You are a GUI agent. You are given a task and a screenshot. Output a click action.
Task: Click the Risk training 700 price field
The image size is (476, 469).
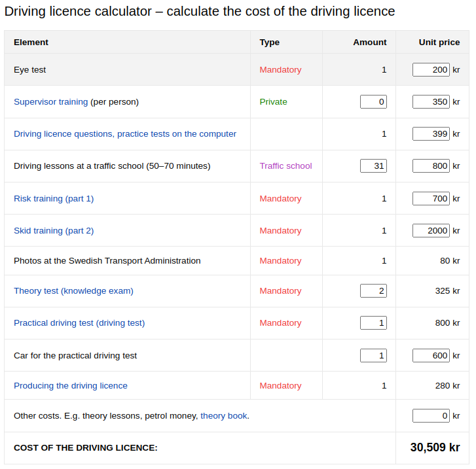click(431, 199)
